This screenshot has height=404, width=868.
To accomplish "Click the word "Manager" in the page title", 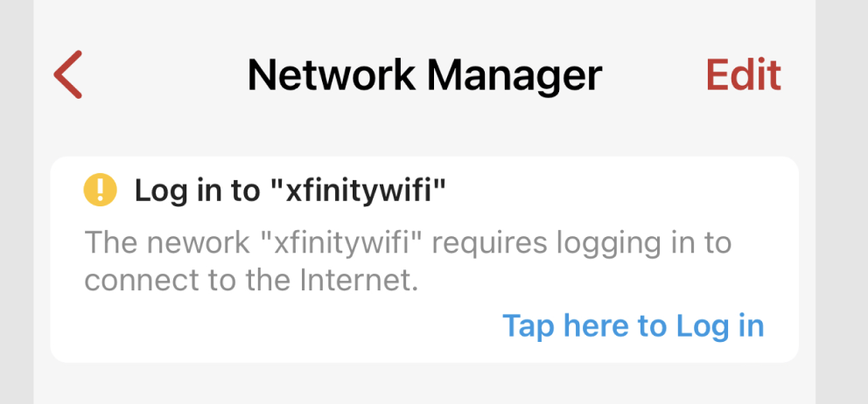I will [x=515, y=76].
